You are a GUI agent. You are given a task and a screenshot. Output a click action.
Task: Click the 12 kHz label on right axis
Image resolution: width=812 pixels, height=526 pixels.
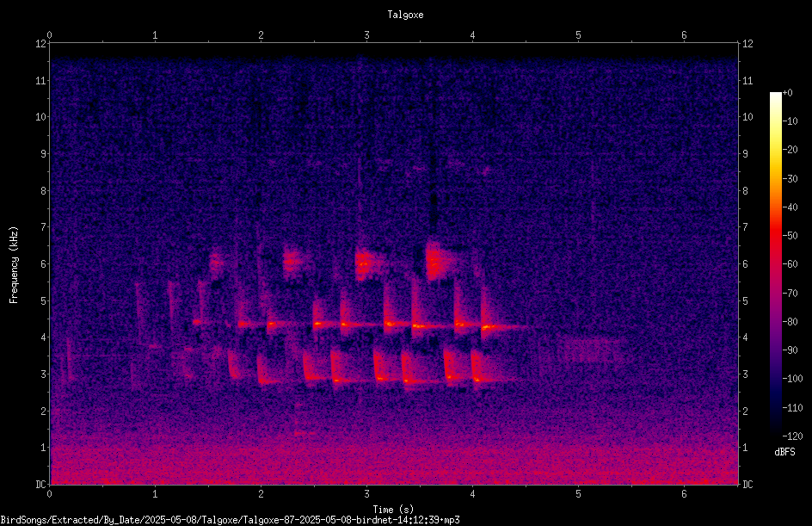[747, 44]
